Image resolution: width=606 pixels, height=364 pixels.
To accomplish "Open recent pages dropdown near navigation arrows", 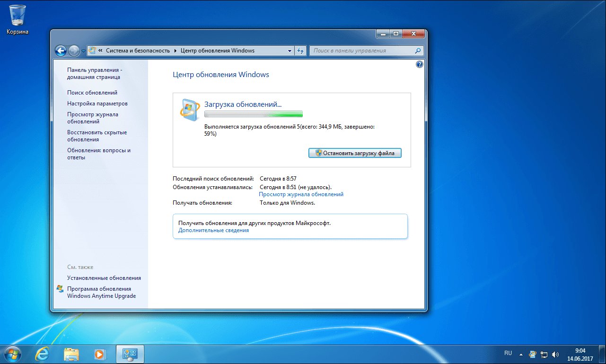I will point(83,51).
